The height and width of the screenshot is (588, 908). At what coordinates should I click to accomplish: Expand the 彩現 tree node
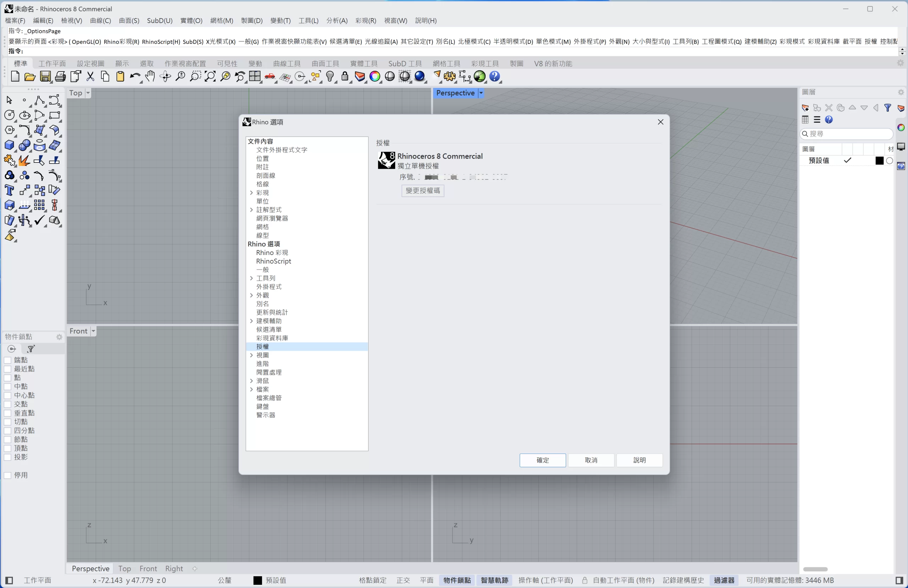[x=251, y=193]
